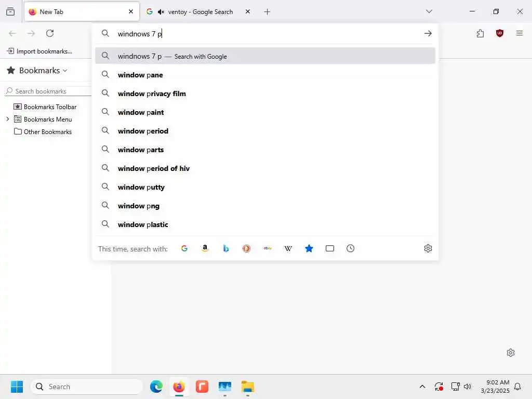Choose suggestion window privacy film
Viewport: 532px width, 399px height.
265,94
